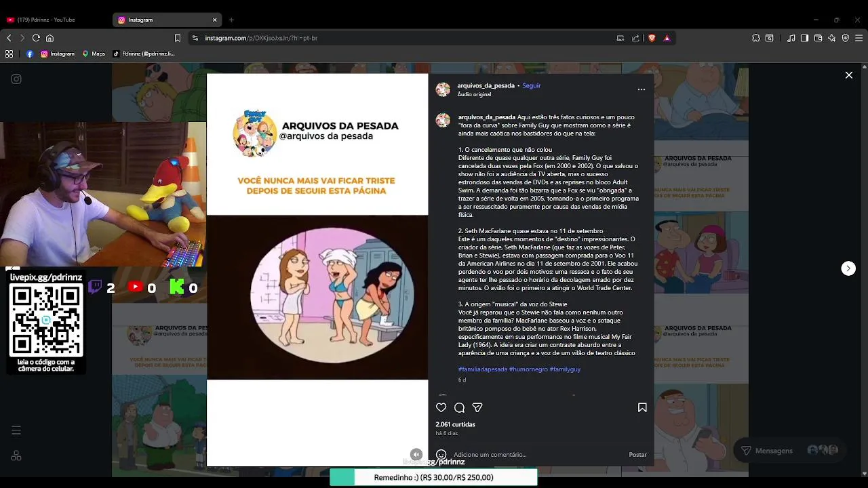Screen dimensions: 868x488
Task: Go back to the previous browser page
Action: [9, 38]
